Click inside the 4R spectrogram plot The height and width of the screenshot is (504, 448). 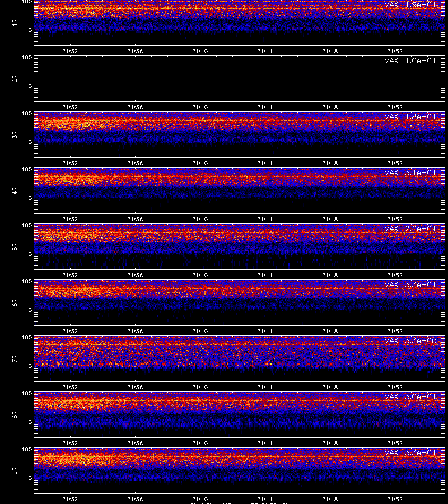point(239,190)
